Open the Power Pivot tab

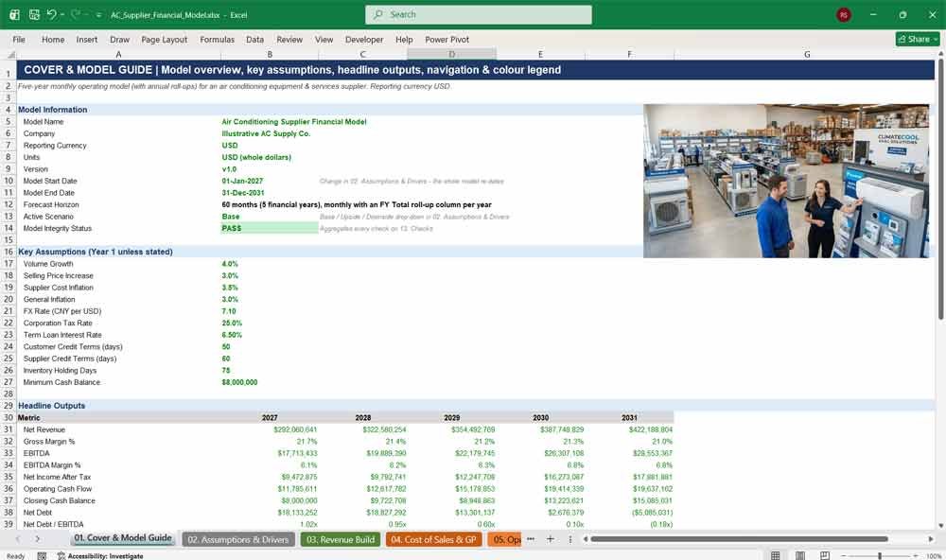(x=447, y=39)
